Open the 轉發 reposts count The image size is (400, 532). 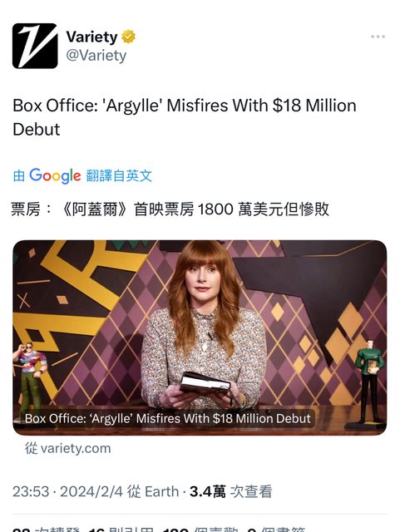(x=47, y=530)
